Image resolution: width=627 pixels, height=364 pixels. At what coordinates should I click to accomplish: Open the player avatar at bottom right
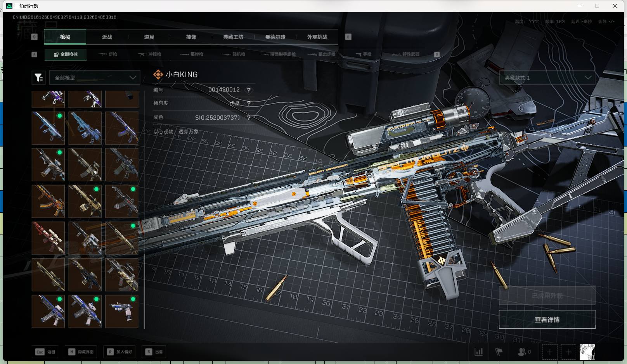coord(587,352)
